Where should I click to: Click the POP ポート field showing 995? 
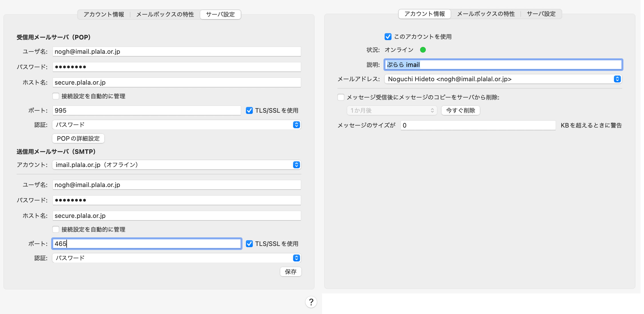[146, 111]
